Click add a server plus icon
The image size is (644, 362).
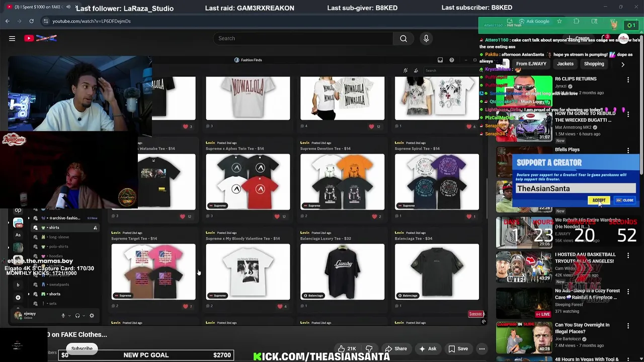tap(18, 297)
